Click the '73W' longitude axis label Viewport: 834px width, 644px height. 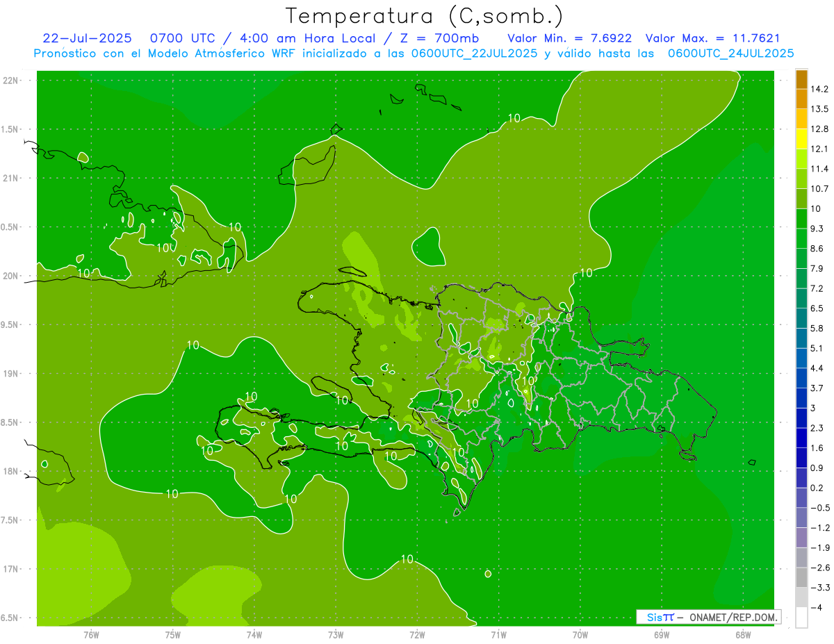[336, 635]
